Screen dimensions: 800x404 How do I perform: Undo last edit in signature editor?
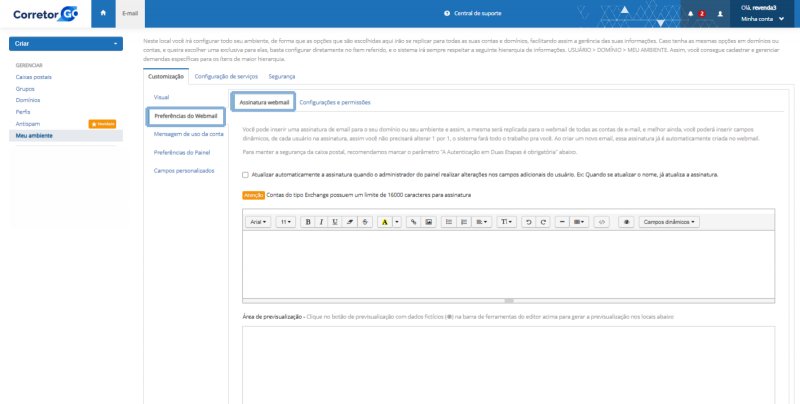tap(529, 222)
